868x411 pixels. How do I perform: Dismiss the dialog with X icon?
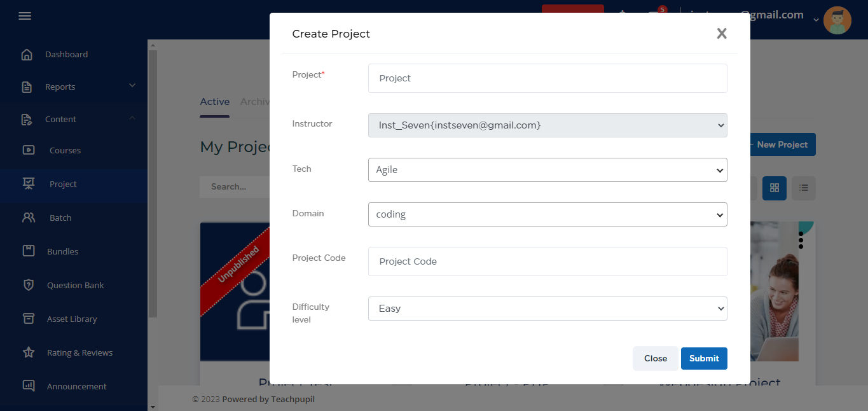point(721,34)
